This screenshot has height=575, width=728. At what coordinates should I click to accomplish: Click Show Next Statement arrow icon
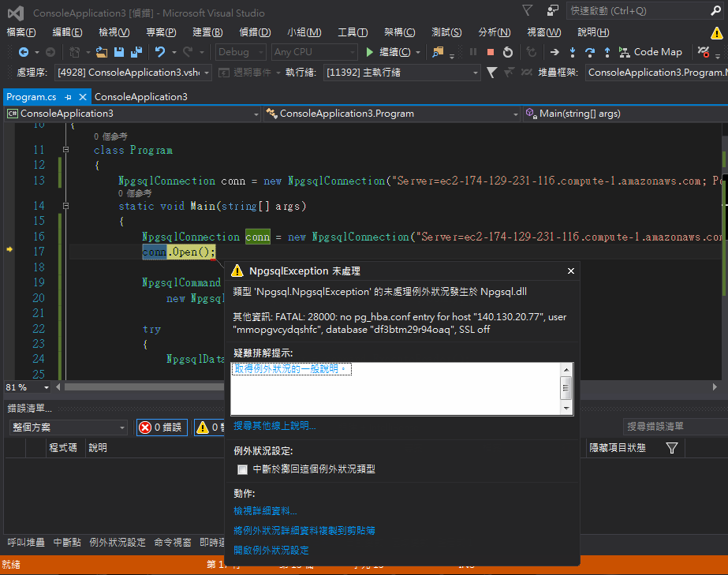554,52
